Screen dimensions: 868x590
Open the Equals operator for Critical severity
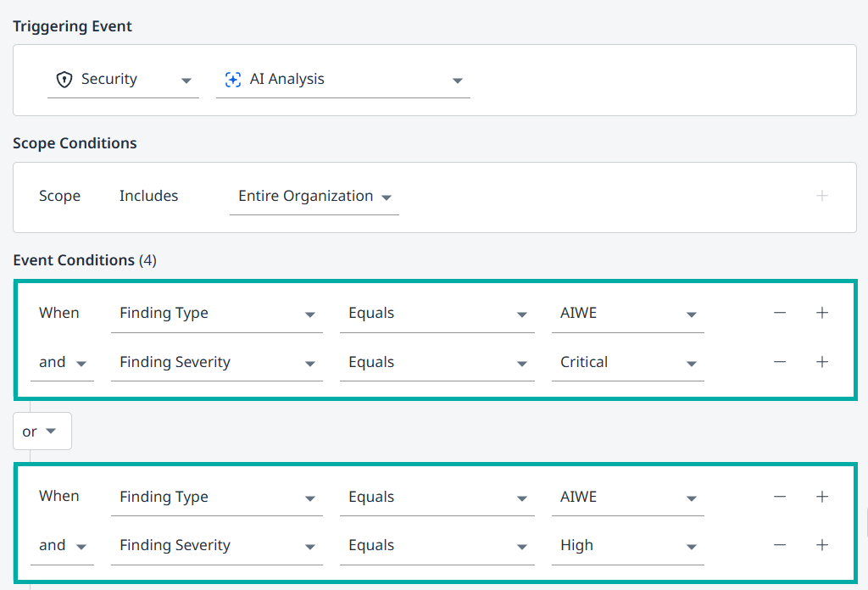click(x=437, y=363)
